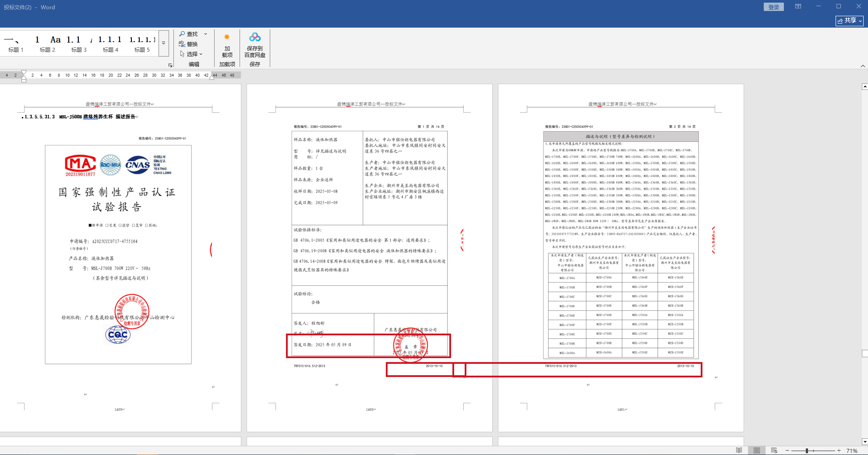
Task: Click the '收样日期: 2025-05-08' line
Action: coord(315,191)
